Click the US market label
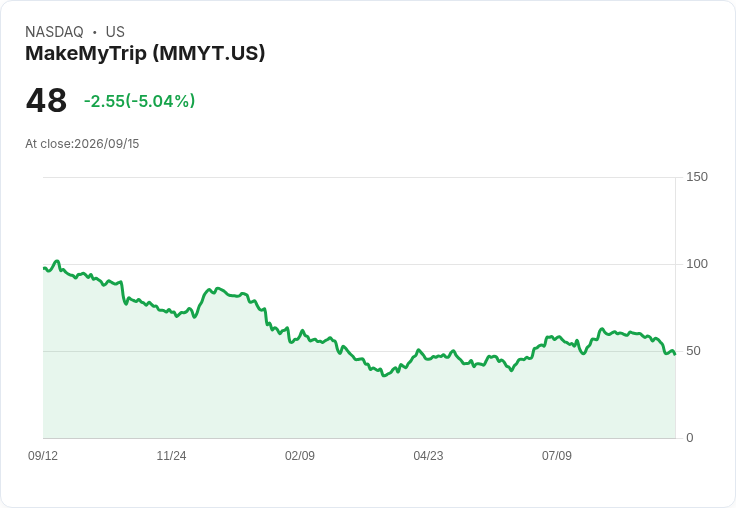Image resolution: width=736 pixels, height=508 pixels. [x=115, y=32]
